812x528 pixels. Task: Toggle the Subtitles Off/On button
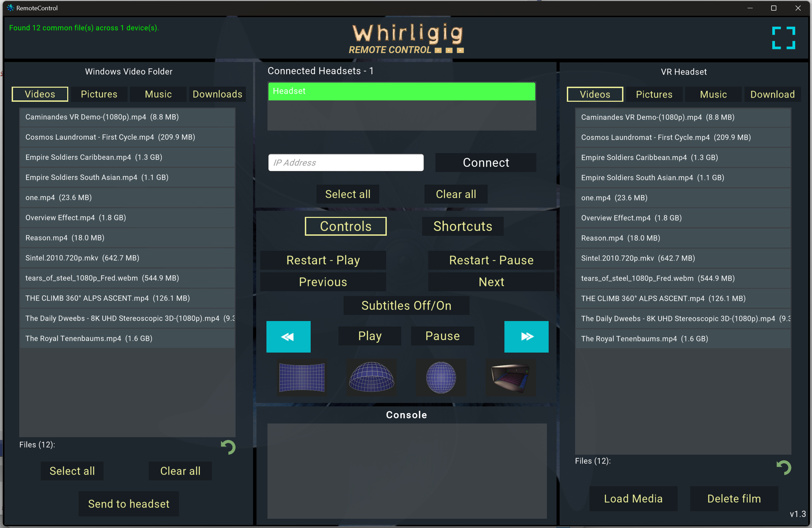[406, 305]
